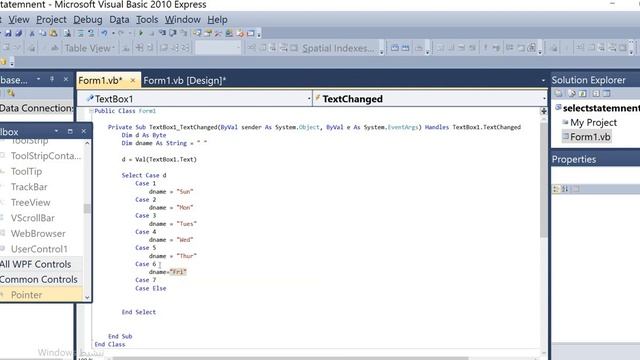
Task: Open the active files list dropdown arrow
Action: point(543,80)
